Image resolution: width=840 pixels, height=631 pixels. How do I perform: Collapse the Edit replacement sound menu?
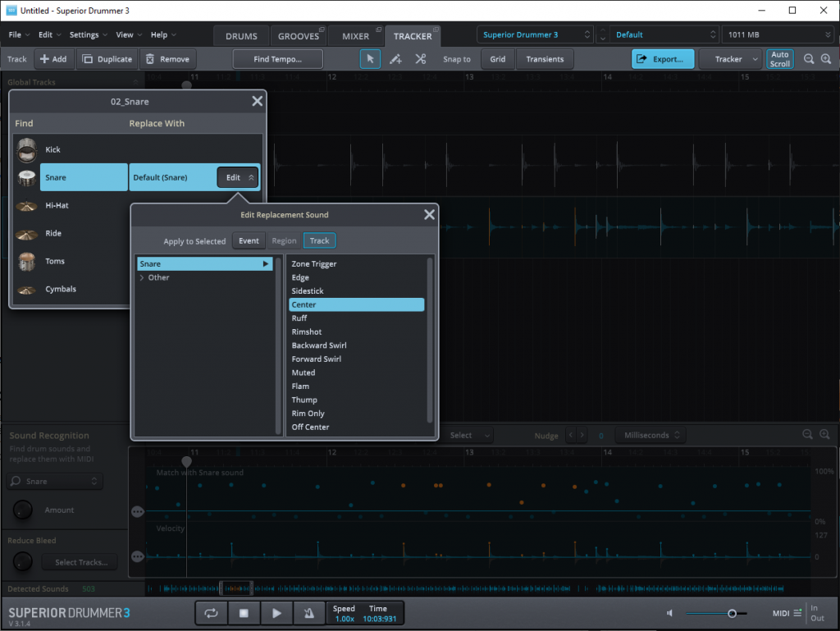pos(237,176)
